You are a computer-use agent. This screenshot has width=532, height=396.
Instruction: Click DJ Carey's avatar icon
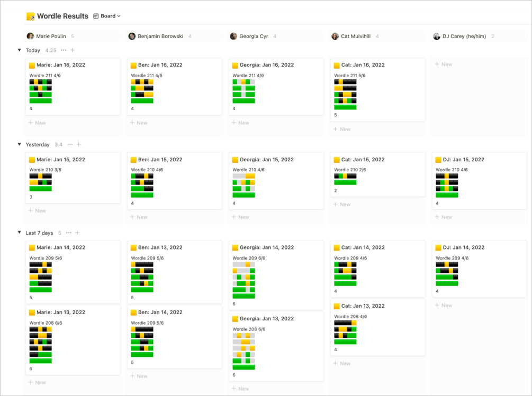(436, 36)
